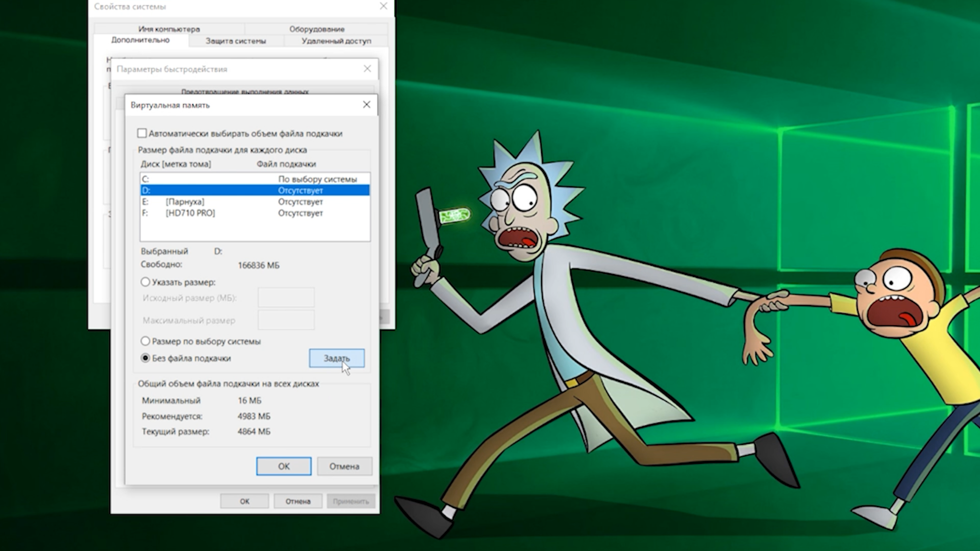Select Без файла подкачки radio button
Image resolution: width=980 pixels, height=551 pixels.
pyautogui.click(x=145, y=358)
